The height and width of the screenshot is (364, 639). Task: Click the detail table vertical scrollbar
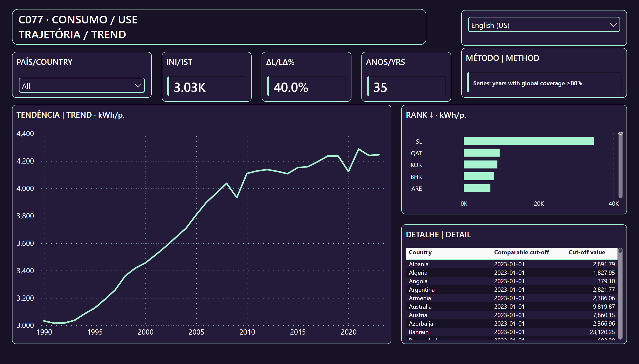(x=620, y=293)
